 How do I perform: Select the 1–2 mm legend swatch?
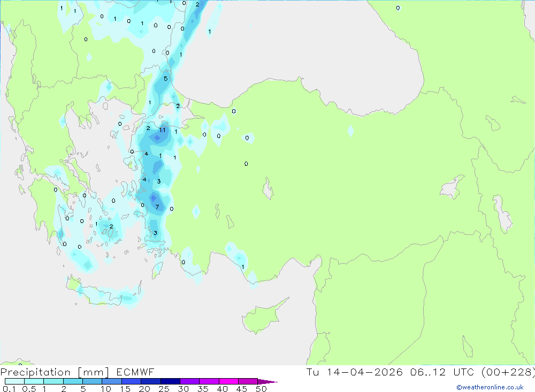[x=53, y=381]
